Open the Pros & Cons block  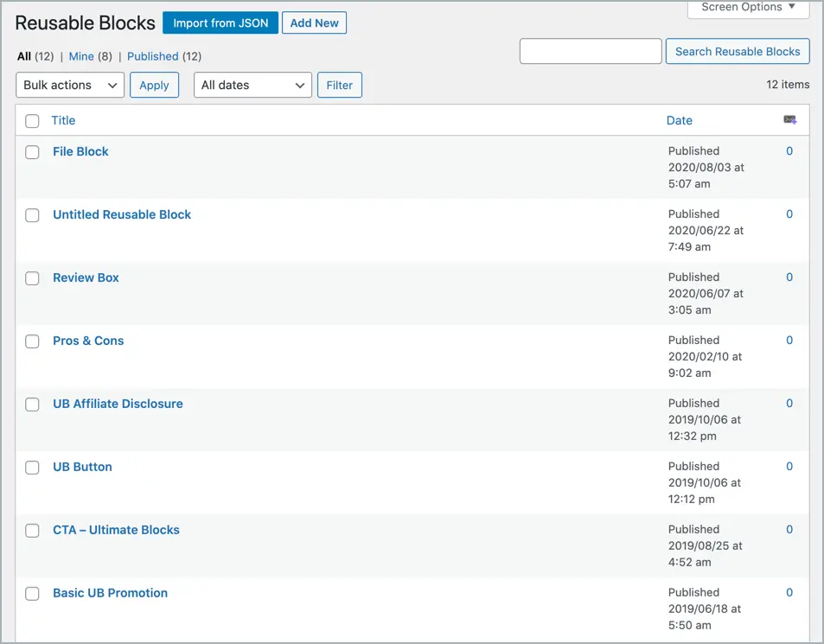click(88, 341)
